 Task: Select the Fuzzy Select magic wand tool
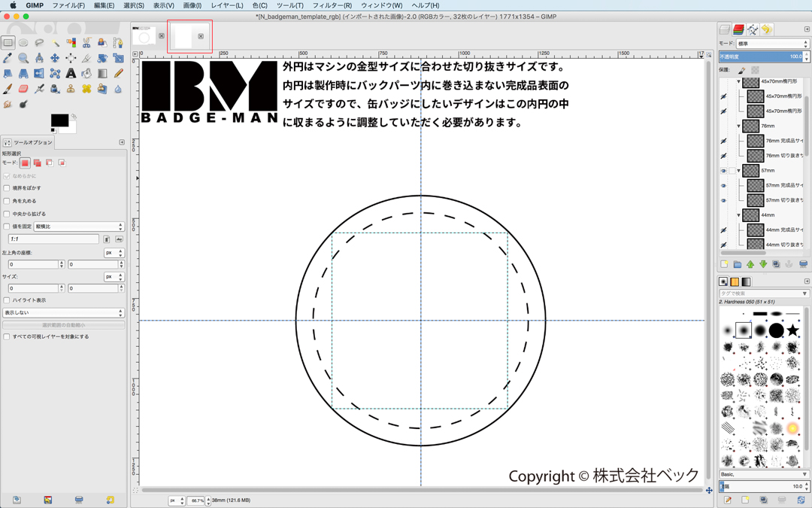(55, 43)
